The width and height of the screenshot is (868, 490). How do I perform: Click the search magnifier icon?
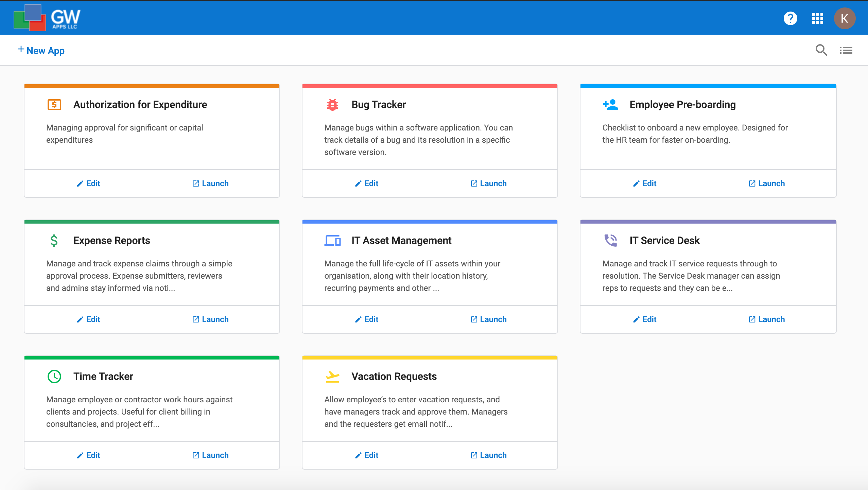pyautogui.click(x=821, y=50)
